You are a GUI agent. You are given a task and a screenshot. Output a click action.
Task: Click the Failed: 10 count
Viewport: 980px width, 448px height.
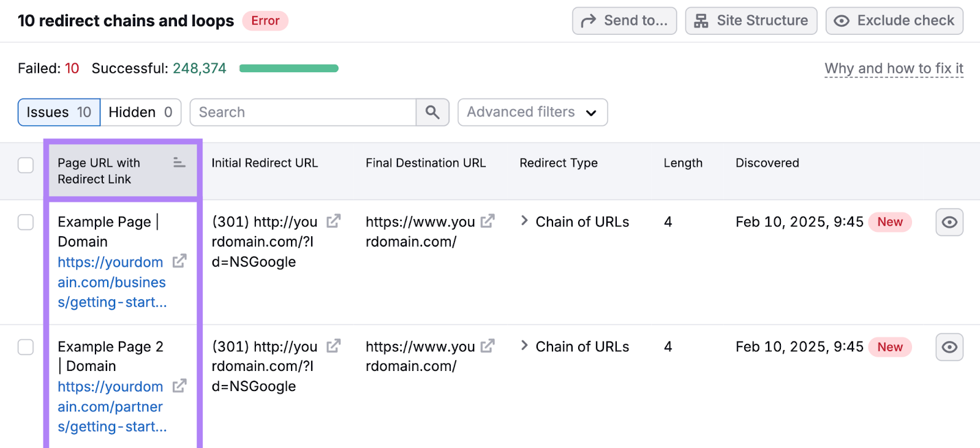coord(48,69)
